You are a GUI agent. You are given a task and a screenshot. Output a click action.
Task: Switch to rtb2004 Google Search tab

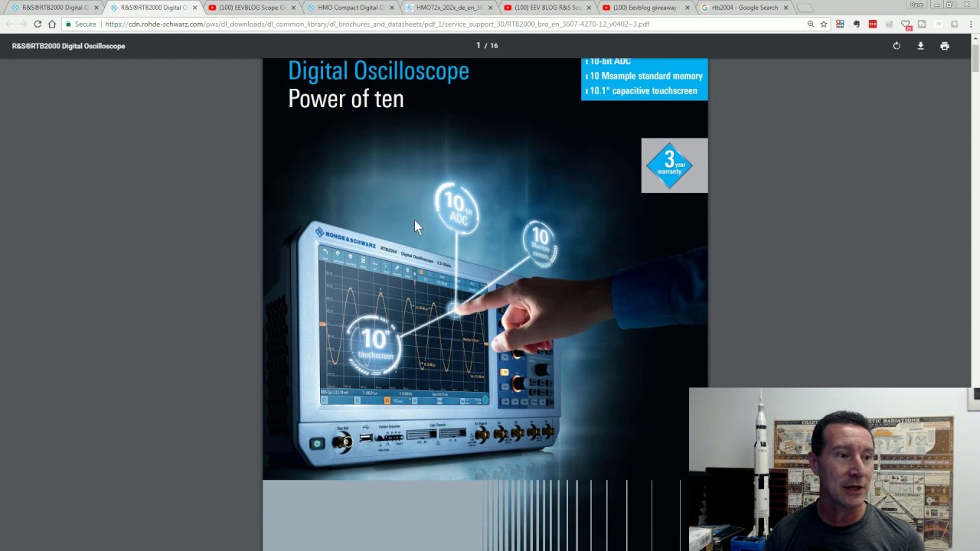[744, 8]
